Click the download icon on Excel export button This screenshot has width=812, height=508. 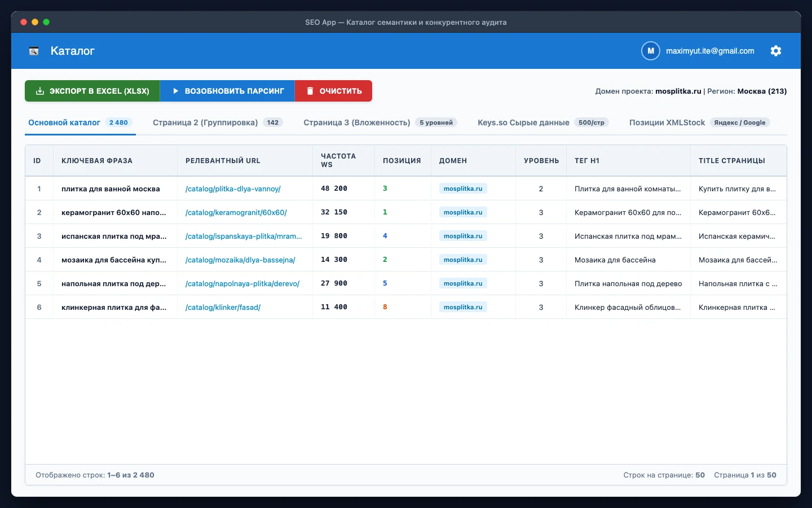40,91
